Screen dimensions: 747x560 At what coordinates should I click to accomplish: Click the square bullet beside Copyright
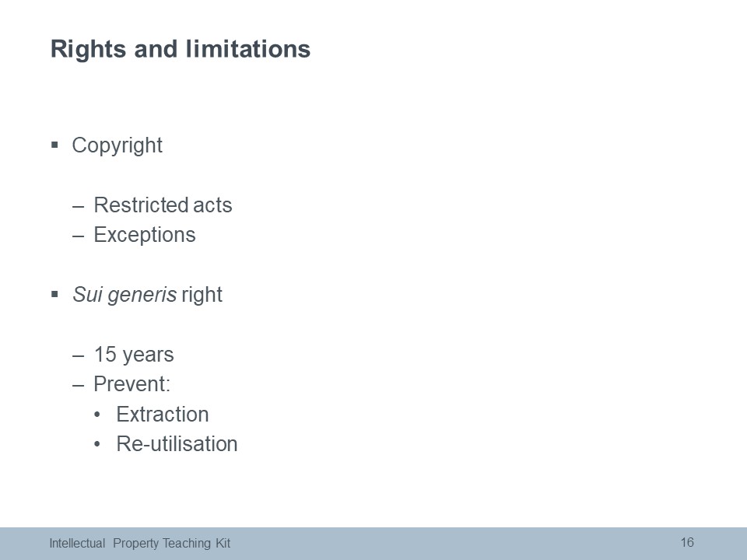click(54, 145)
